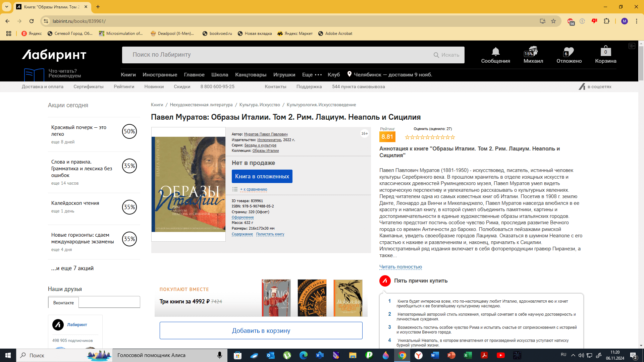The image size is (644, 362).
Task: Click the book icon beside Что читать
Action: (34, 74)
